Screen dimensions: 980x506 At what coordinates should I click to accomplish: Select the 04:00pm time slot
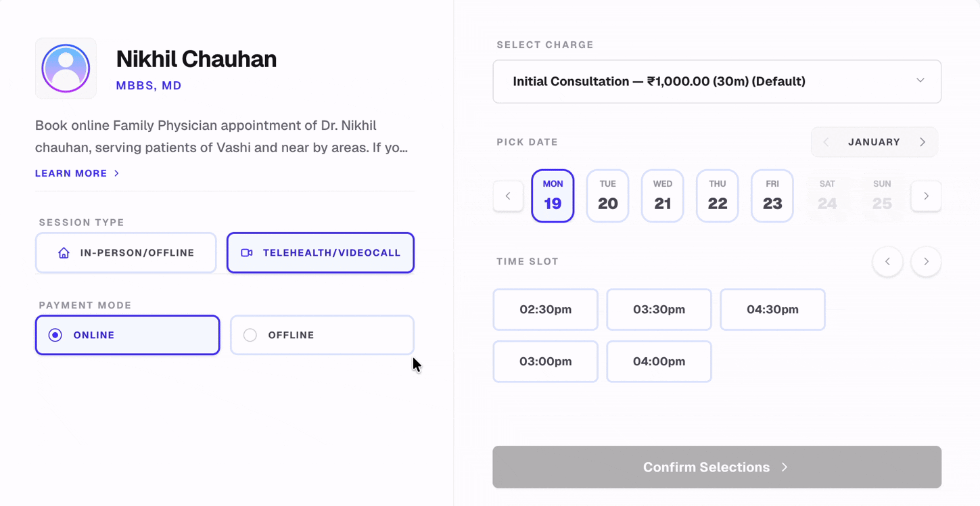click(659, 361)
